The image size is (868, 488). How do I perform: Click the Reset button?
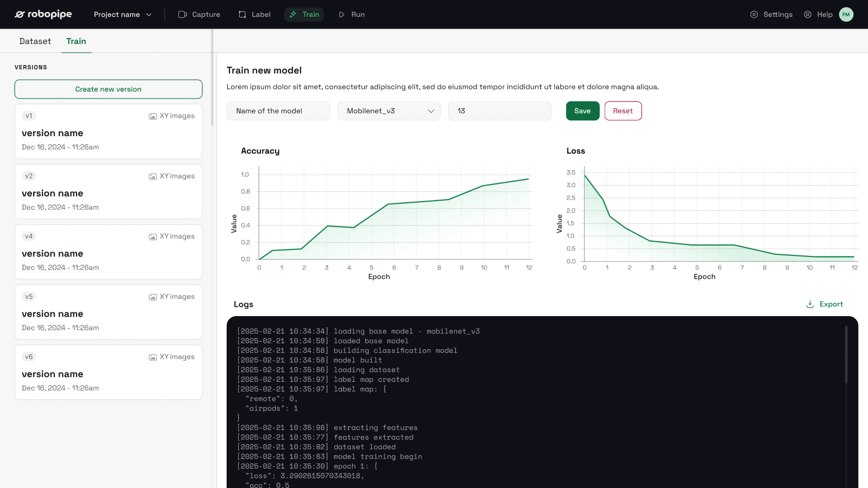[x=623, y=111]
